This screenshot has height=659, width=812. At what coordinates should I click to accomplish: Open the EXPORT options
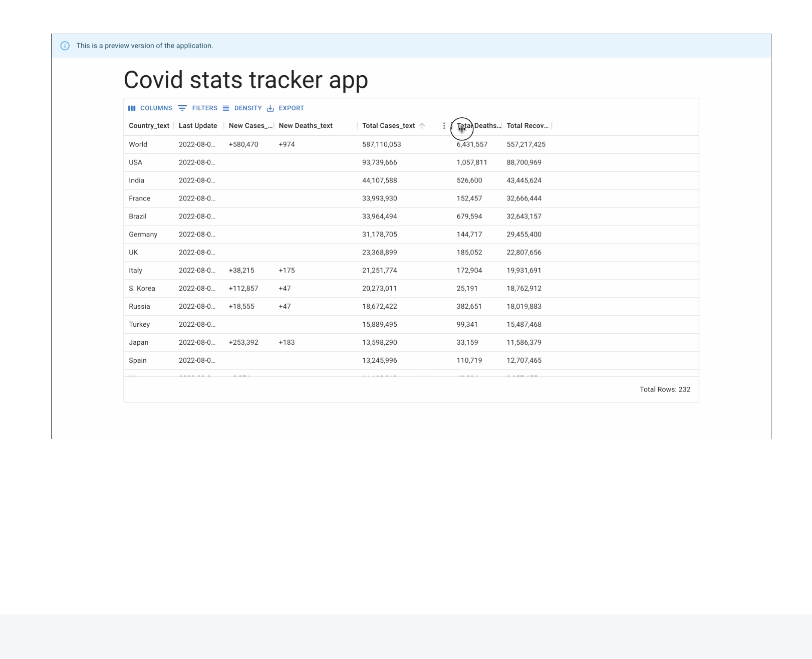[285, 108]
